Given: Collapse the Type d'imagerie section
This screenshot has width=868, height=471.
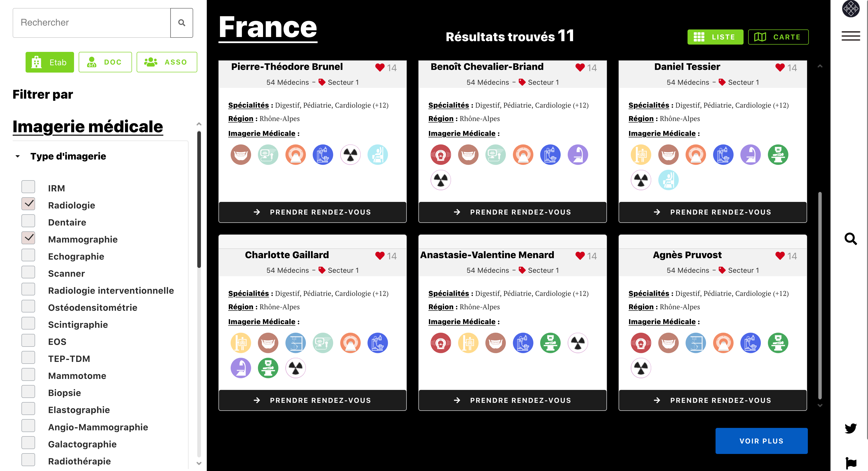Looking at the screenshot, I should tap(18, 156).
